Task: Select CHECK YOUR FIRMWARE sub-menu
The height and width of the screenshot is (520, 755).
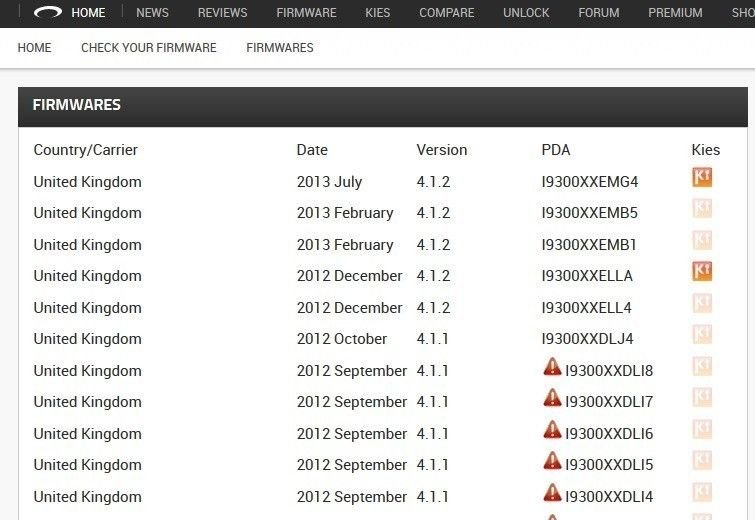Action: click(x=149, y=48)
